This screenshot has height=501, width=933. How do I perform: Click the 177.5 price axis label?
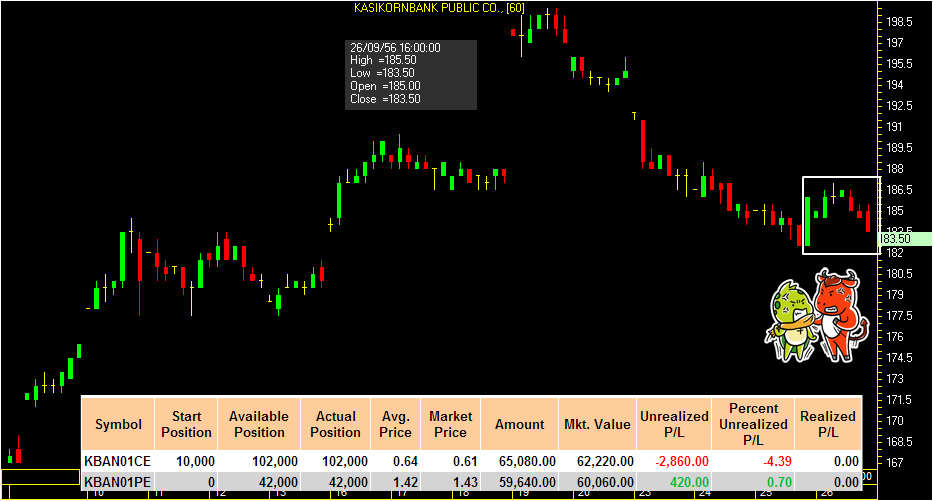899,315
